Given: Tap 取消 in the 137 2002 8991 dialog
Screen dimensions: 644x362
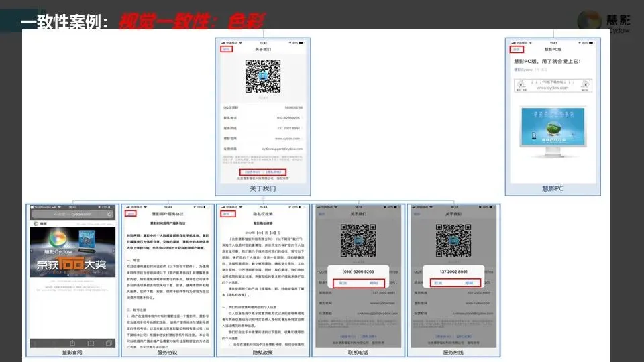Looking at the screenshot, I should (438, 283).
